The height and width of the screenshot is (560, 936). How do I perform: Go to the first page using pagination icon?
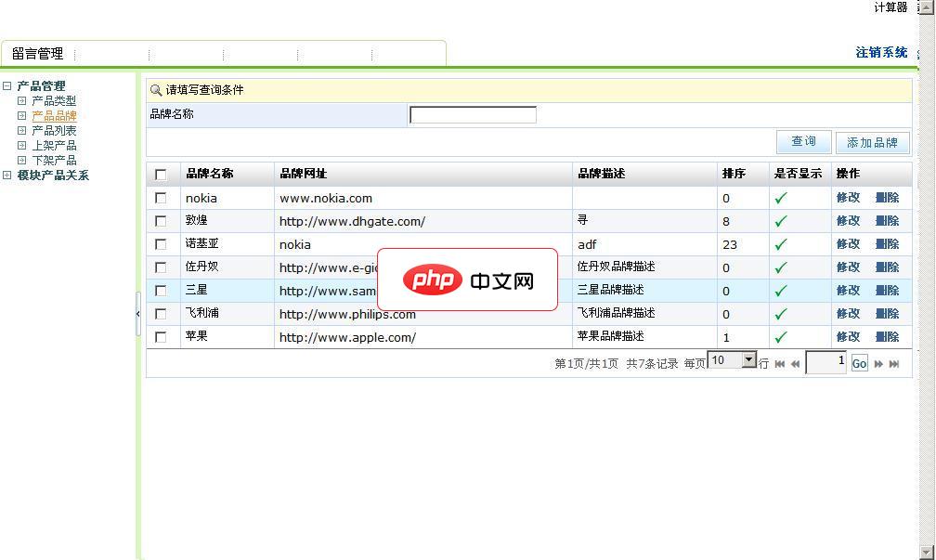click(x=780, y=364)
